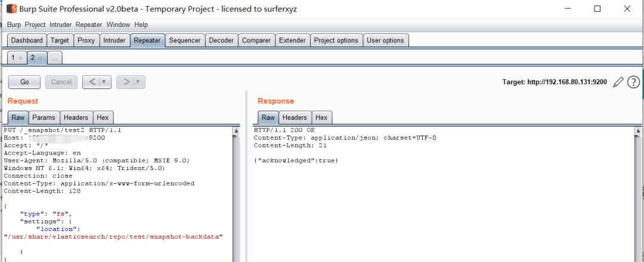This screenshot has width=644, height=262.
Task: Show Request Hex view
Action: [x=103, y=118]
